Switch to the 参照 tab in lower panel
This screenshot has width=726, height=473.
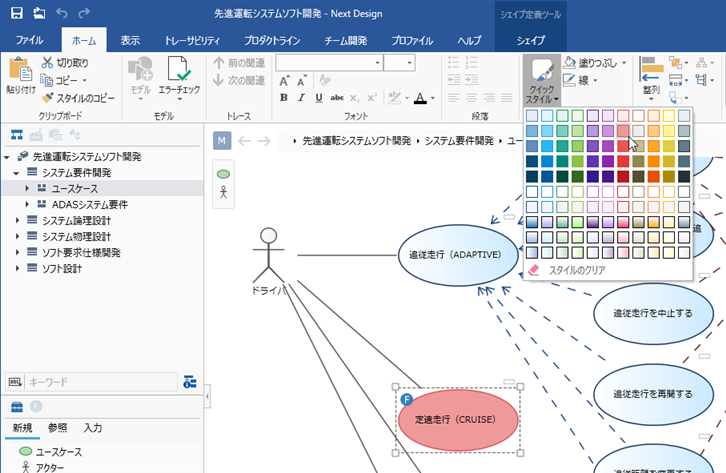(x=58, y=428)
